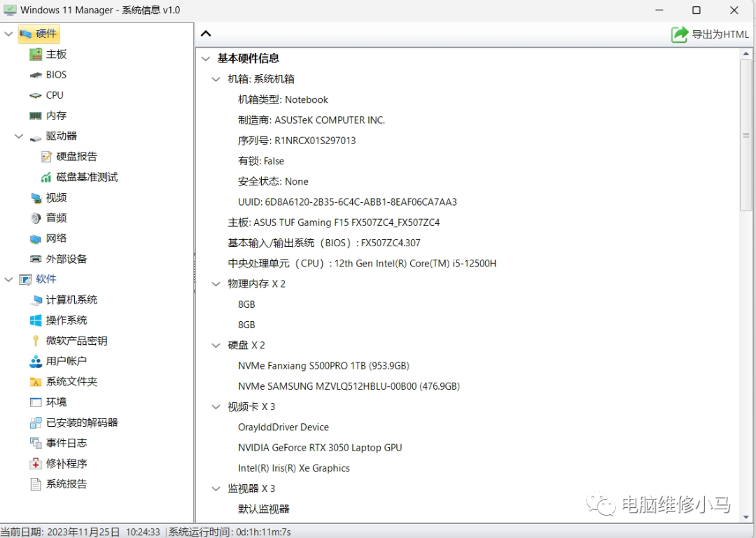Click the 修补程序 patch icon
The height and width of the screenshot is (538, 756).
[36, 464]
